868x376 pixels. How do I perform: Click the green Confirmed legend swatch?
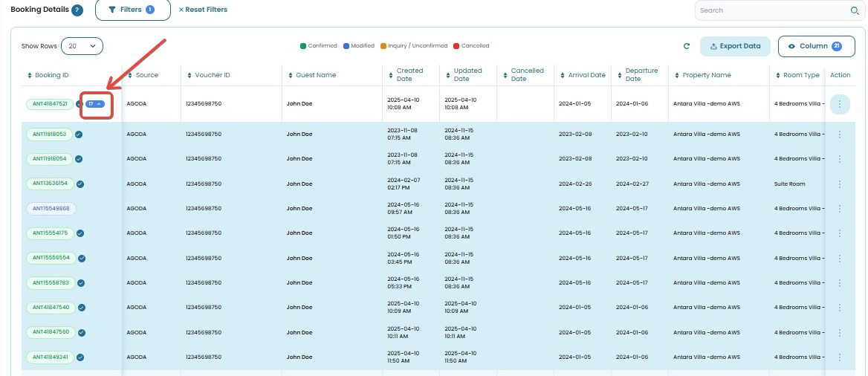[302, 46]
